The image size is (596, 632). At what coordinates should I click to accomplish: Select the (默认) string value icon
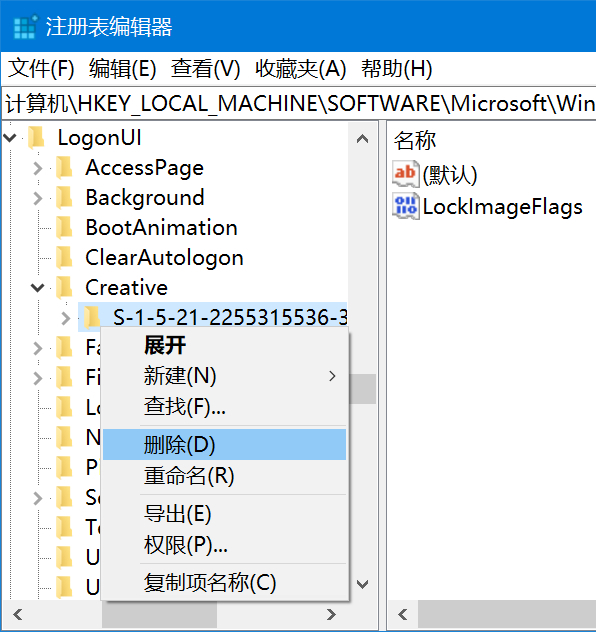tap(405, 174)
